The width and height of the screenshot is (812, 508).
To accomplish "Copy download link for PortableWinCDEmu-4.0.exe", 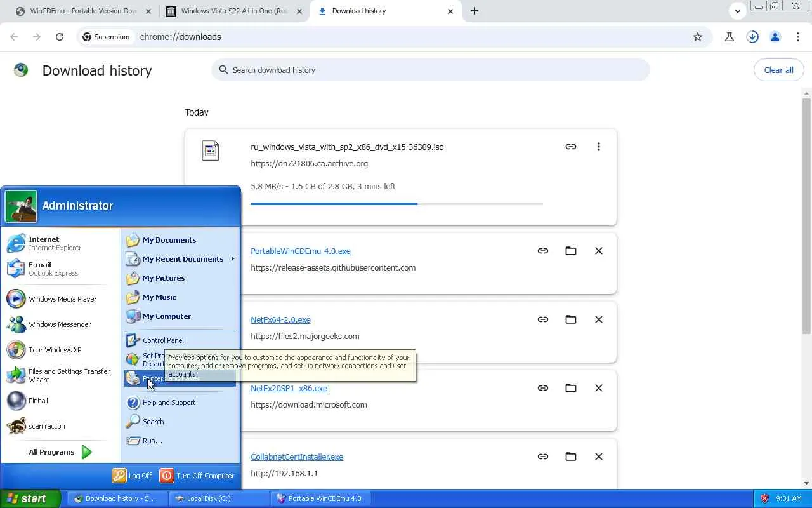I will pos(543,251).
